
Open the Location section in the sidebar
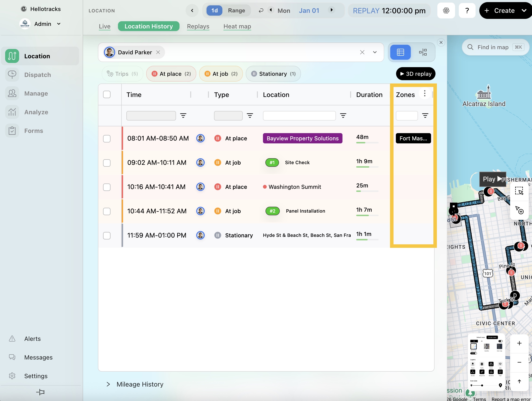click(40, 56)
